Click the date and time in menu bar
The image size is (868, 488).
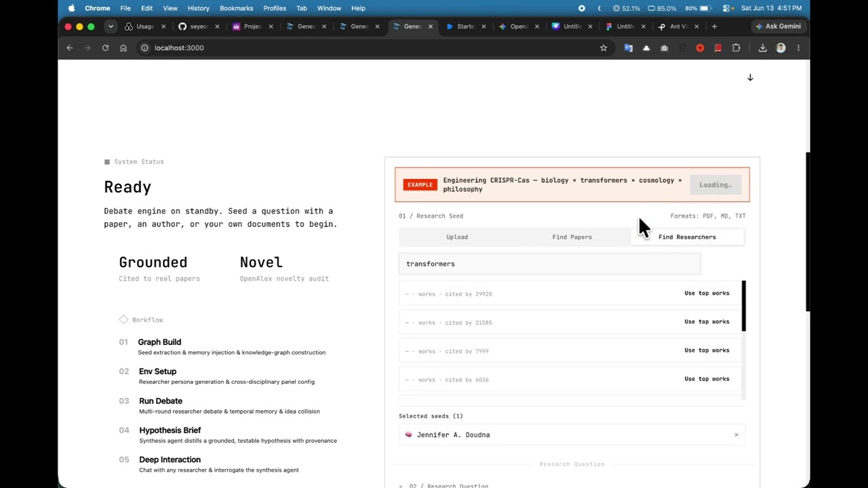tap(771, 8)
